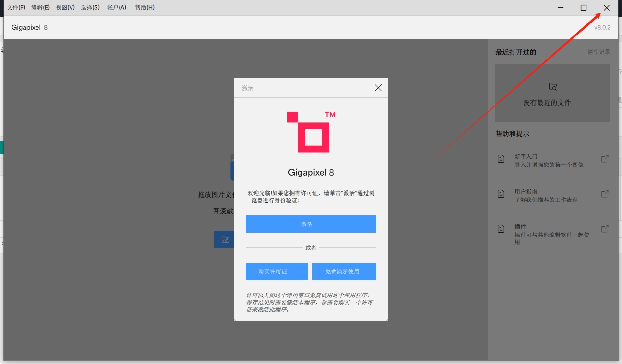Viewport: 622px width, 364px height.
Task: Click the blue 激活 button
Action: coord(311,224)
